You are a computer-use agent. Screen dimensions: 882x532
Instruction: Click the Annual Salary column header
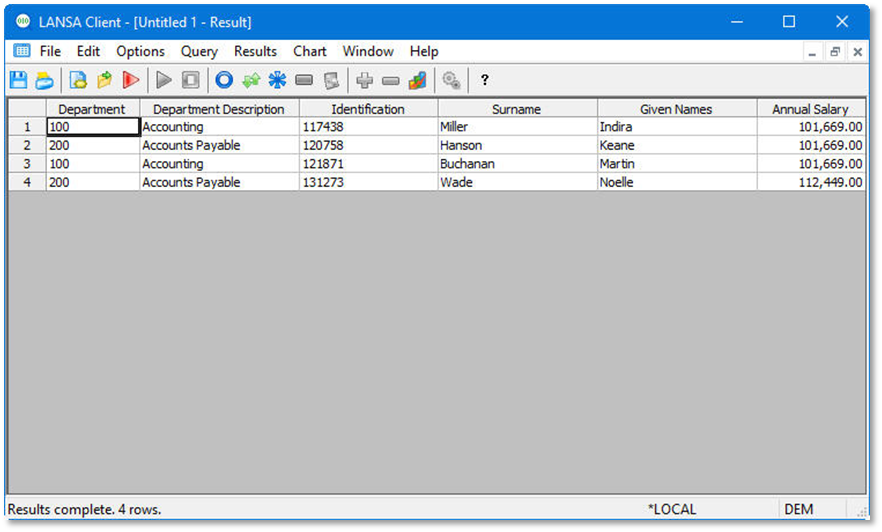click(x=810, y=109)
